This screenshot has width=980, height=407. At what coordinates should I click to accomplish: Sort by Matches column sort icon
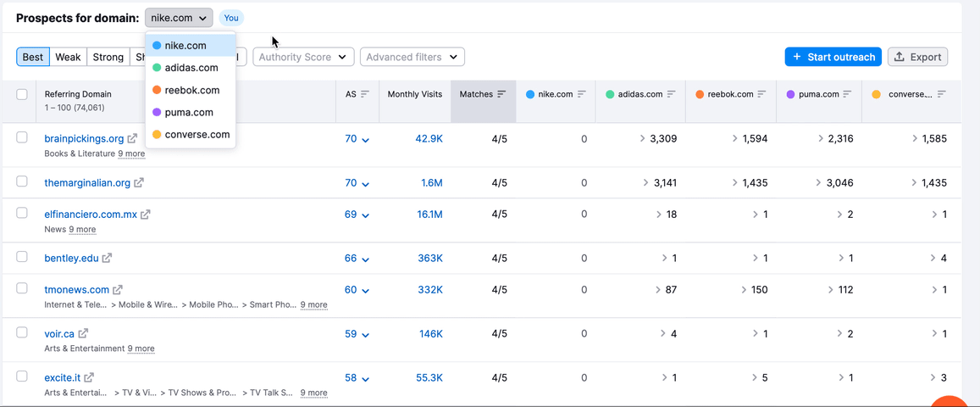tap(501, 94)
